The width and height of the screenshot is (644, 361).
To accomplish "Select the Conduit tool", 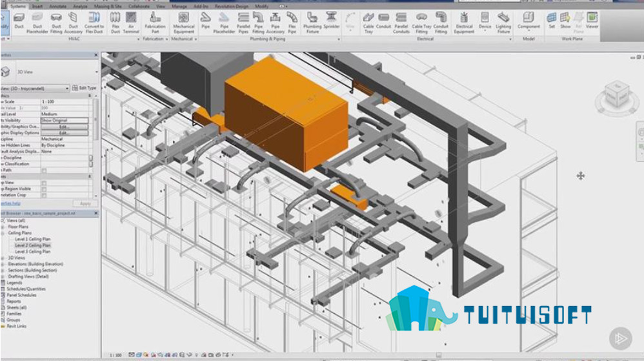I will tap(383, 21).
